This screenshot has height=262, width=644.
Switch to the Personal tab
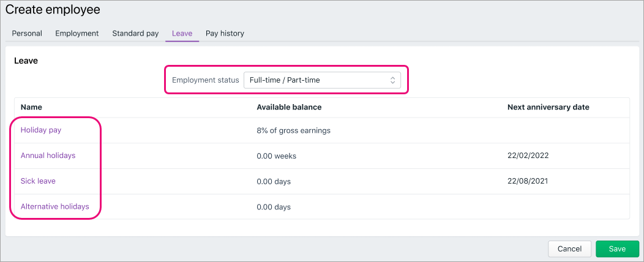27,33
